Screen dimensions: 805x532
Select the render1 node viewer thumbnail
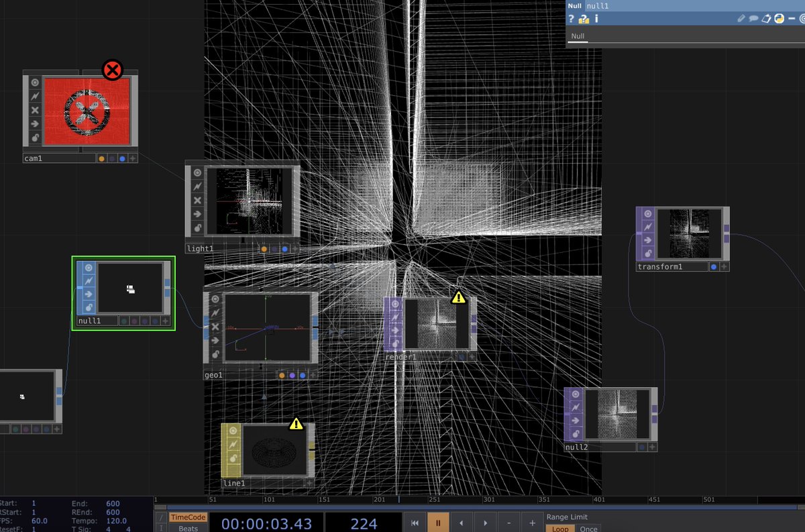pos(437,324)
